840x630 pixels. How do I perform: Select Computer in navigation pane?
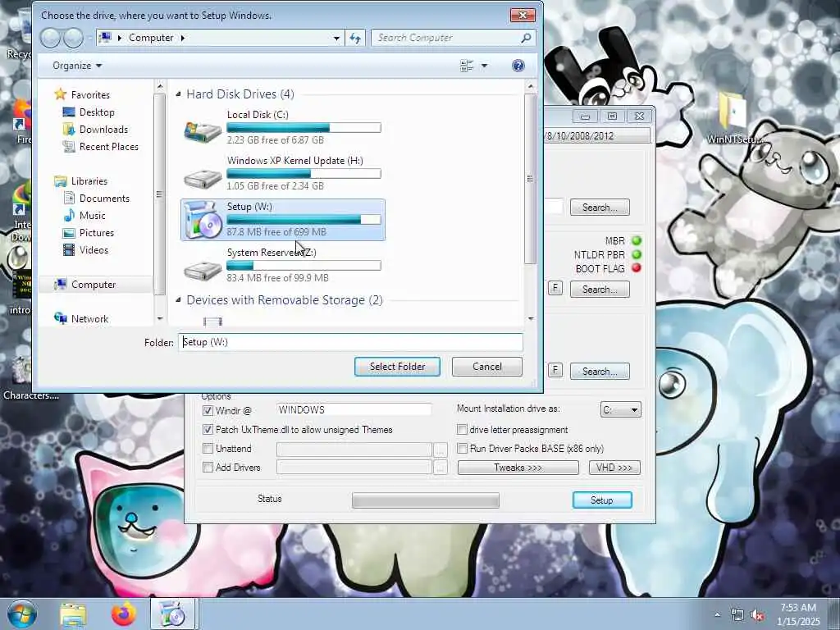pos(94,285)
